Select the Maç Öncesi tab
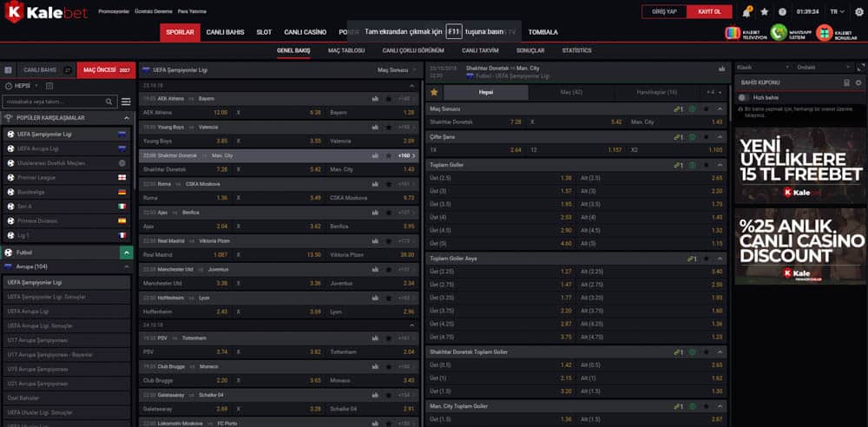 click(106, 70)
